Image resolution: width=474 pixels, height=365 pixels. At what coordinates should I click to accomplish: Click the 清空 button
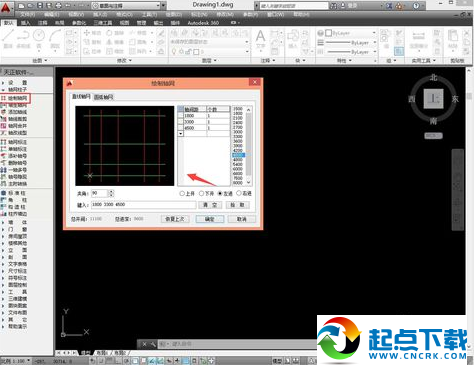(x=210, y=205)
